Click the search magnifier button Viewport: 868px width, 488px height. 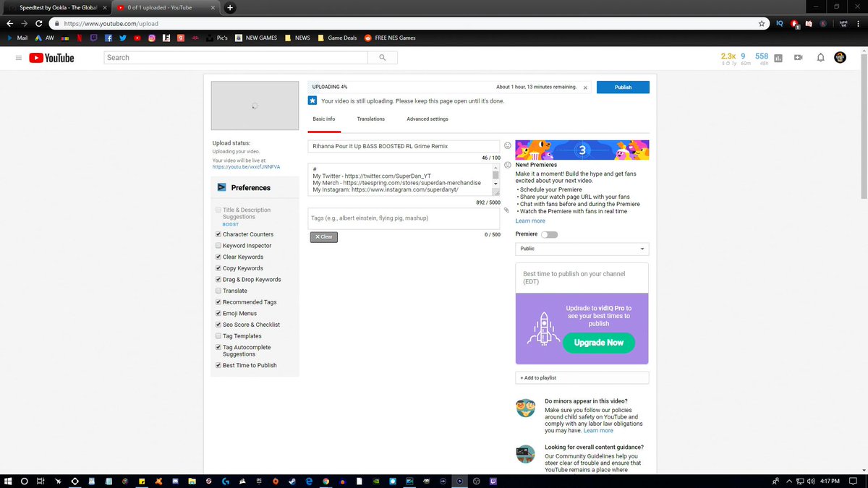[381, 57]
